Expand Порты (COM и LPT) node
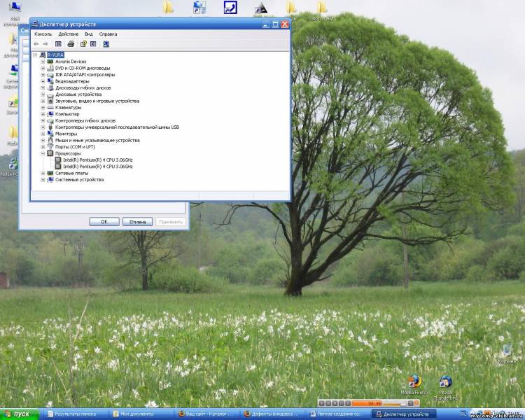 43,147
